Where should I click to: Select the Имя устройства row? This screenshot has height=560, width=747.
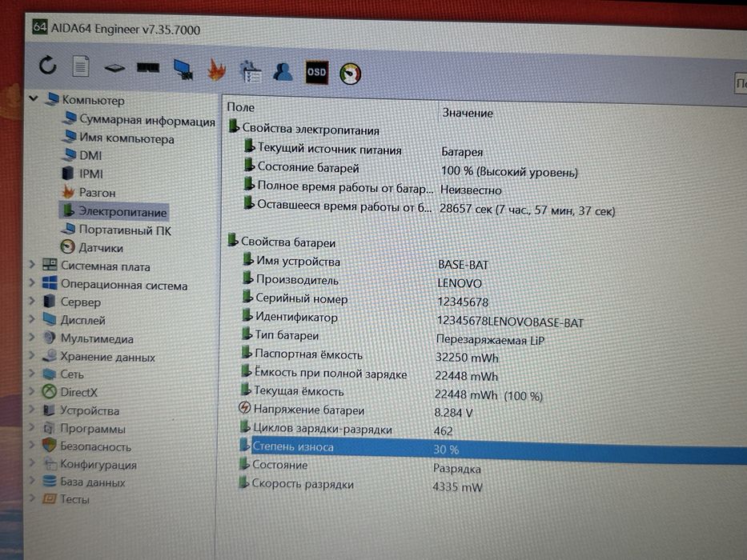pyautogui.click(x=365, y=262)
